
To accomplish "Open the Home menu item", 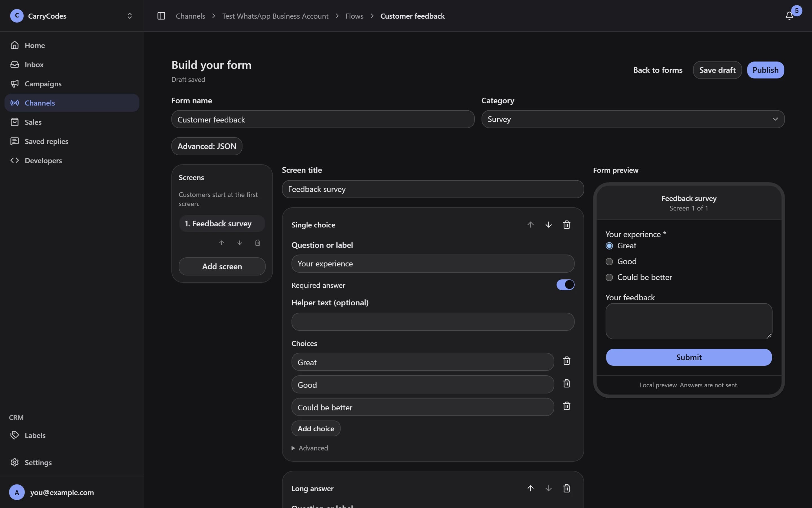I will 72,45.
